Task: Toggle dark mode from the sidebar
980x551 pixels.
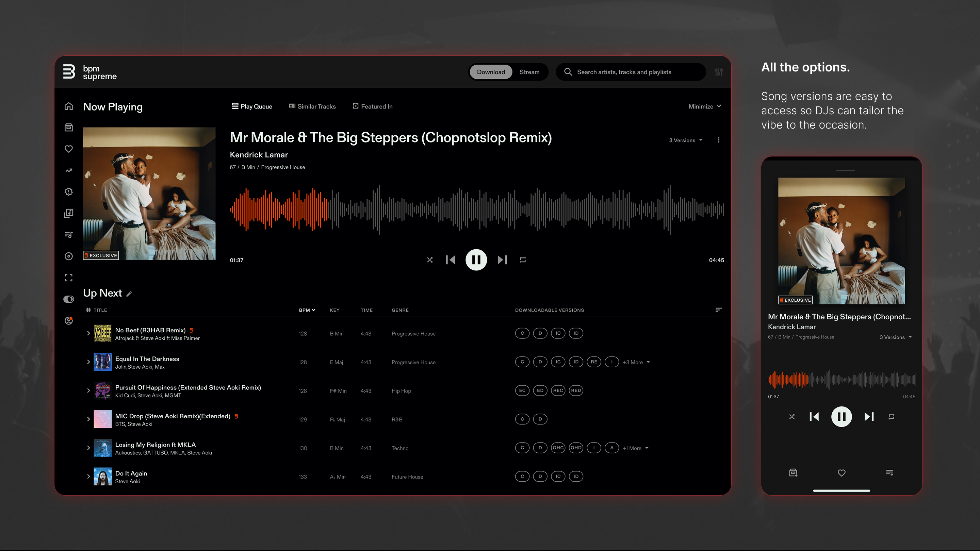Action: pos(69,299)
